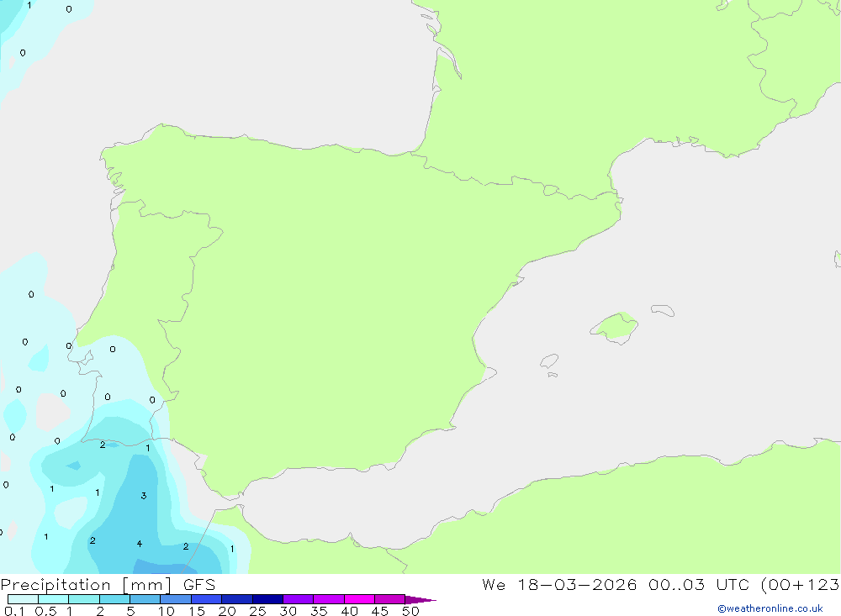Click the 25–30 mm legend color swatch
Viewport: 841px width, 616px height.
pyautogui.click(x=267, y=599)
